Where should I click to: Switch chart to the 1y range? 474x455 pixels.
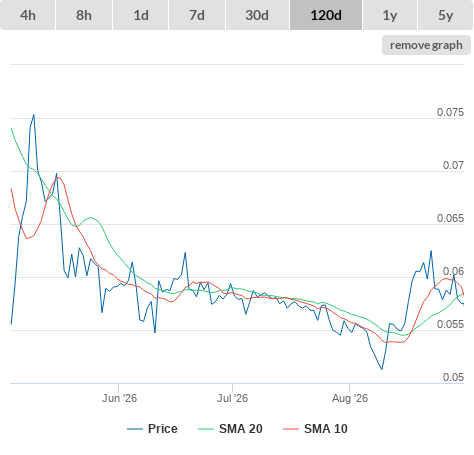390,15
